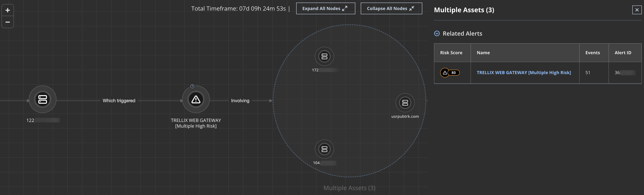Select the 172 asset node

coord(324,56)
